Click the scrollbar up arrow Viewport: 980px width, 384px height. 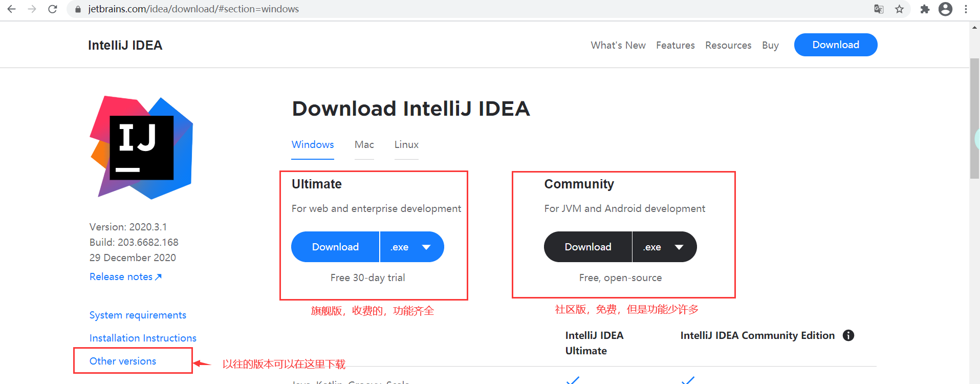point(974,27)
